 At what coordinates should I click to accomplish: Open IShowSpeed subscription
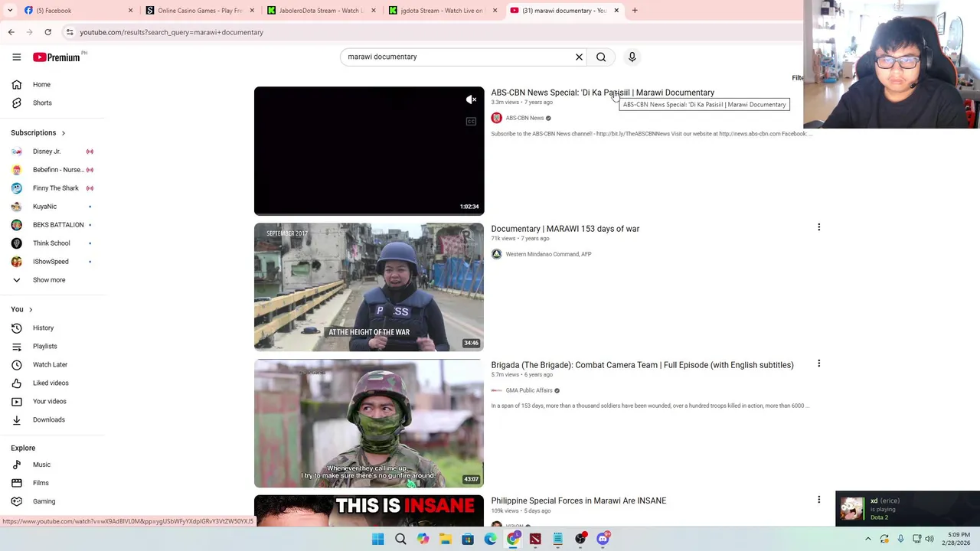(x=52, y=262)
